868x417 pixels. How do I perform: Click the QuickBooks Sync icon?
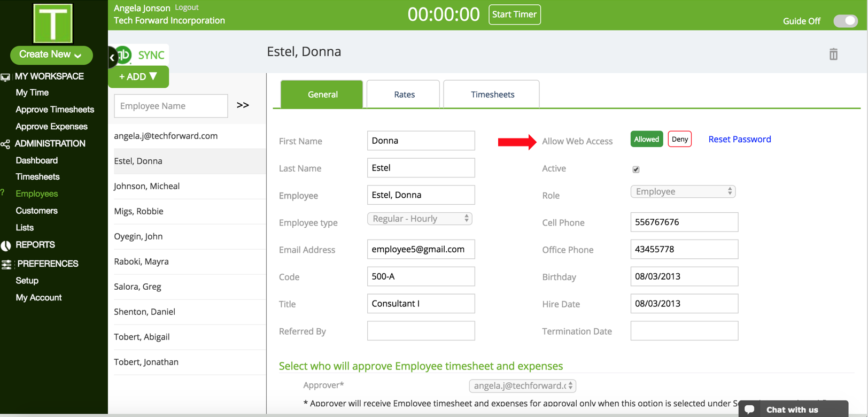pos(124,55)
